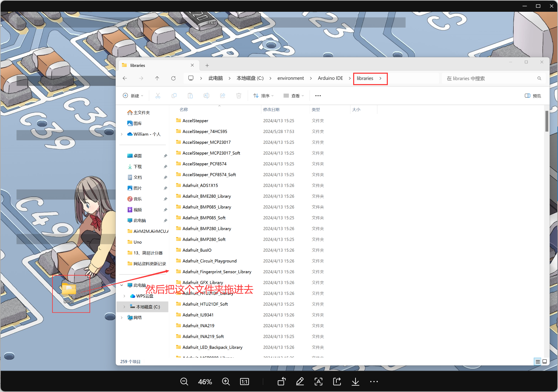Open the 新建 dropdown
558x392 pixels.
133,96
